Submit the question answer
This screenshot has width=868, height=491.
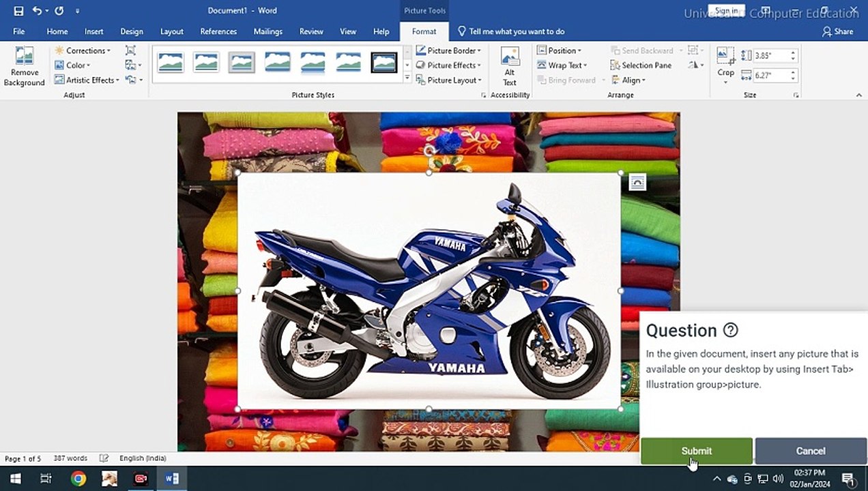pos(696,451)
